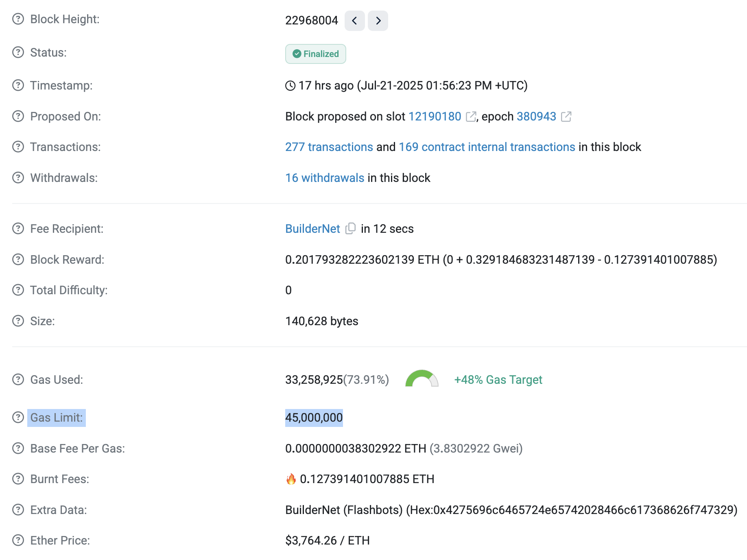
Task: Click the 0.127391401007885 ETH burnt fees value
Action: [367, 479]
